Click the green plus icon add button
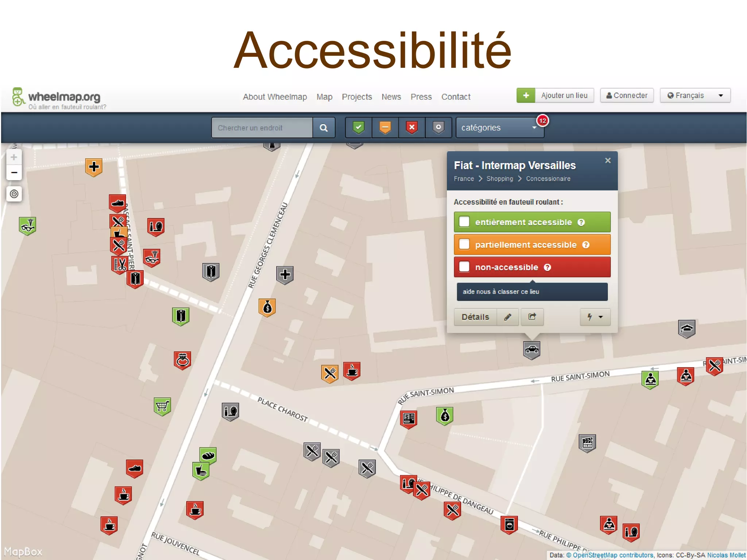Image resolution: width=747 pixels, height=560 pixels. tap(526, 96)
